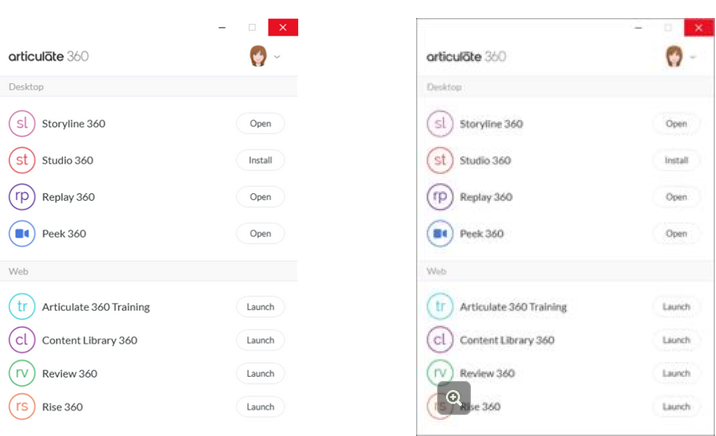Click the Studio 360 icon in blurred right window
The width and height of the screenshot is (716, 436).
pos(440,160)
